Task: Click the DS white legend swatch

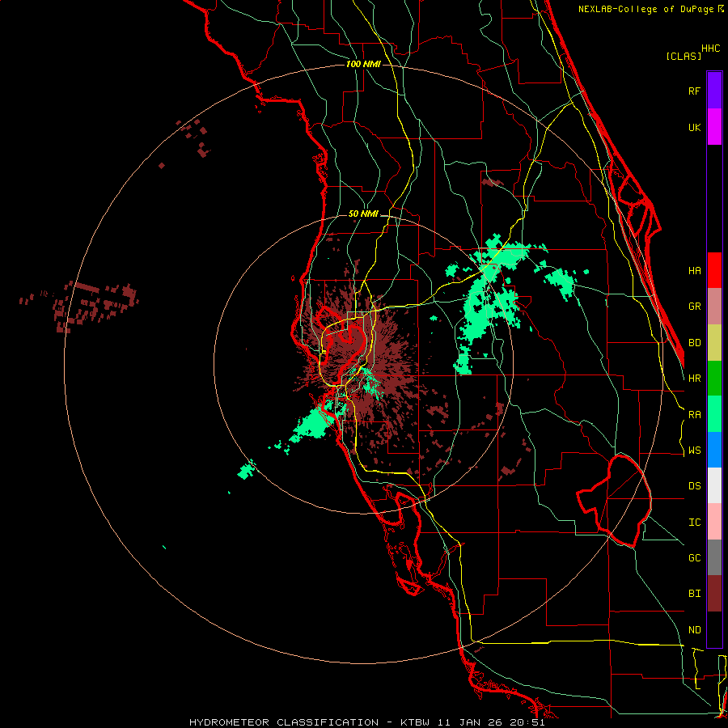Action: [714, 485]
